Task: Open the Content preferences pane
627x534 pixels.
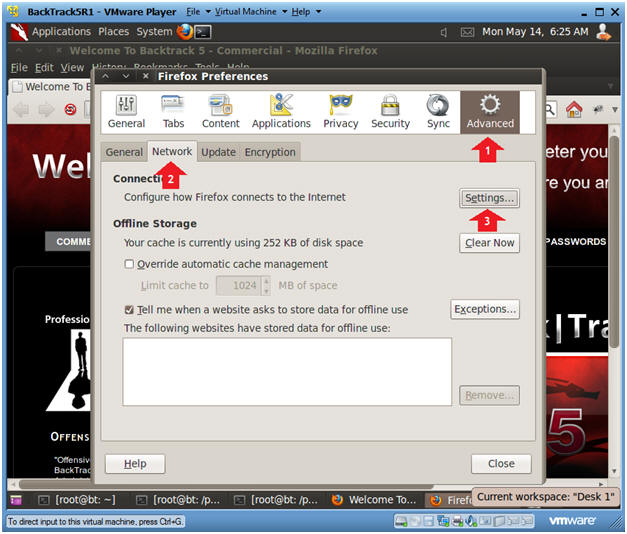Action: pyautogui.click(x=220, y=112)
